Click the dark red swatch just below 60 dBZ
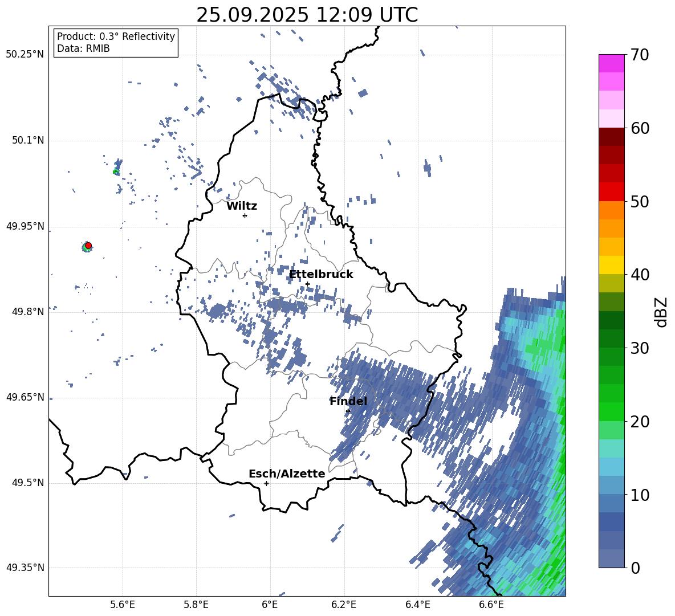 (x=611, y=137)
